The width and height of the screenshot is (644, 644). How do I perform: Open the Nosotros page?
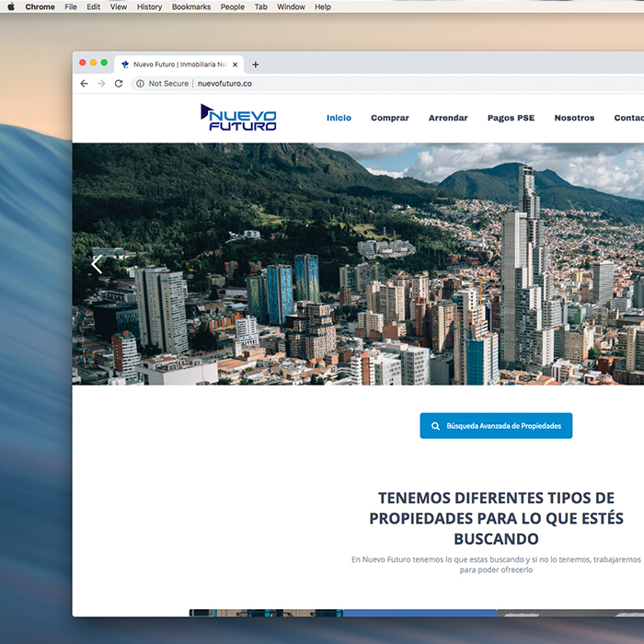click(574, 118)
